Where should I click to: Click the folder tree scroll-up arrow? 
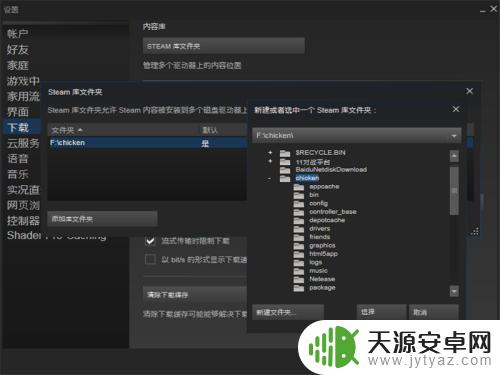click(454, 156)
